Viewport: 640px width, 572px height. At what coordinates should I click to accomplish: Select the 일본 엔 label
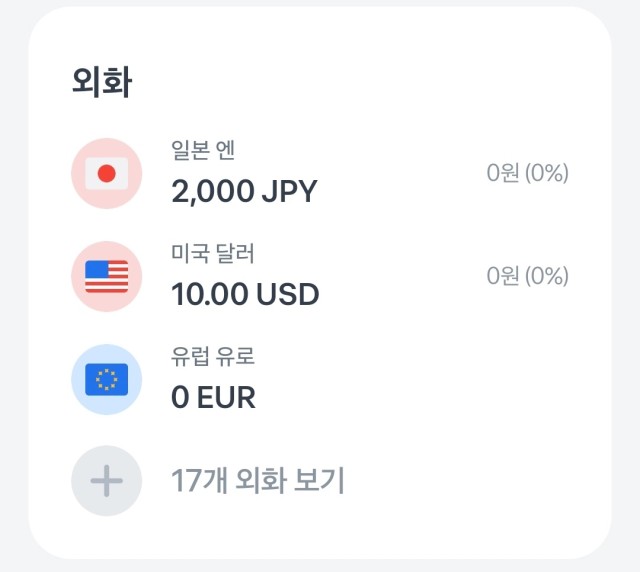point(203,150)
